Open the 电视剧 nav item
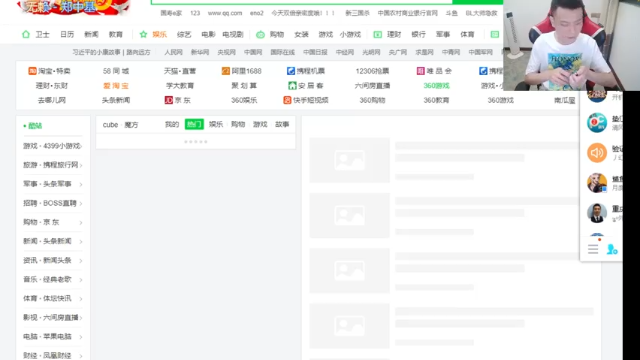 233,34
